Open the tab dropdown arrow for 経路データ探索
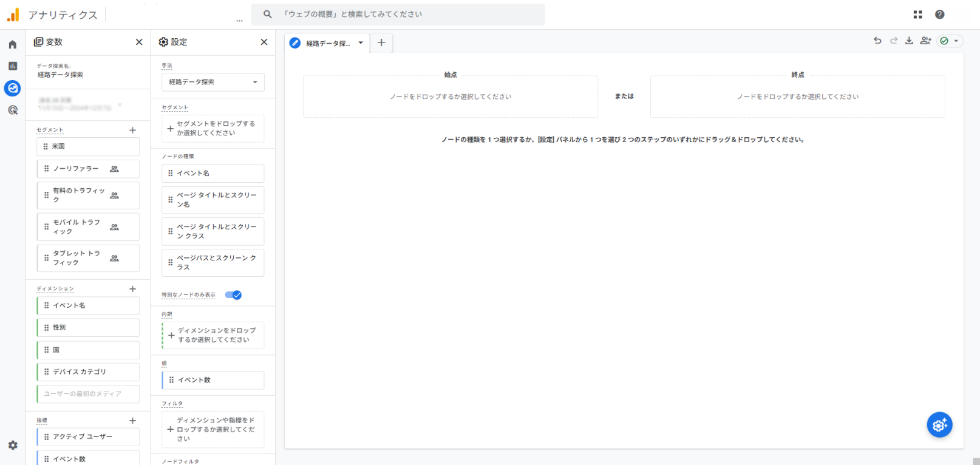Viewport: 980px width, 465px height. [x=361, y=43]
